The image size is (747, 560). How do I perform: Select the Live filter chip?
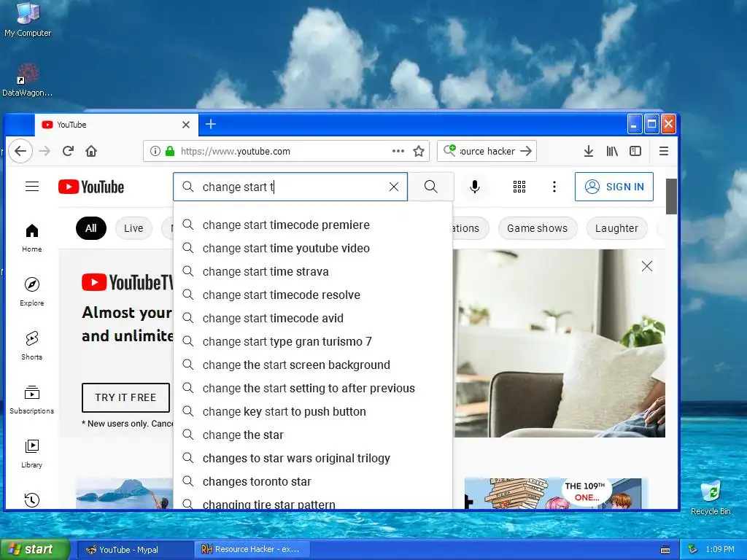coord(133,228)
